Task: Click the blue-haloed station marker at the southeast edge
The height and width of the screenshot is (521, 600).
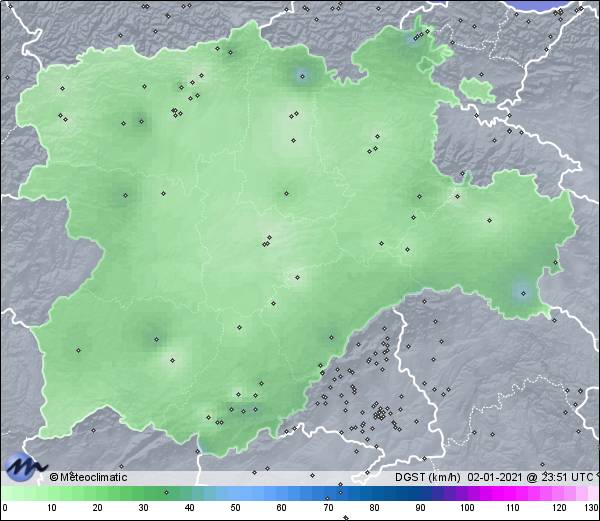Action: point(523,293)
